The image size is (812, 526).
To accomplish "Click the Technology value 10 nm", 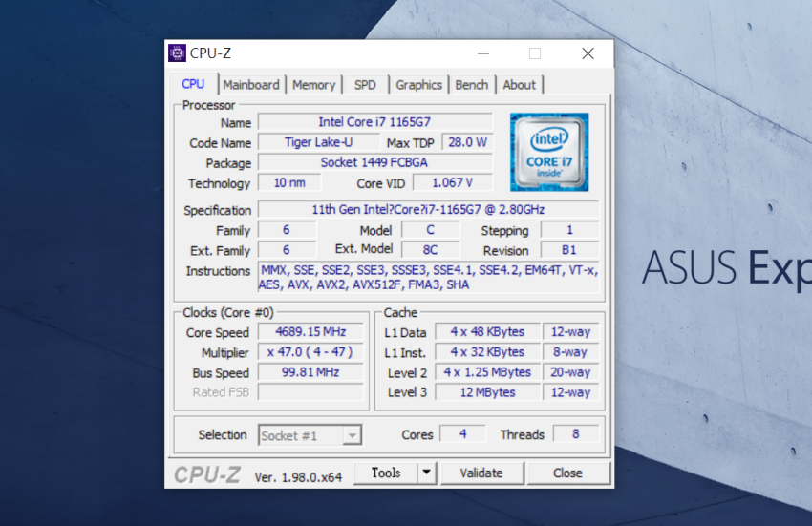I will click(x=289, y=182).
